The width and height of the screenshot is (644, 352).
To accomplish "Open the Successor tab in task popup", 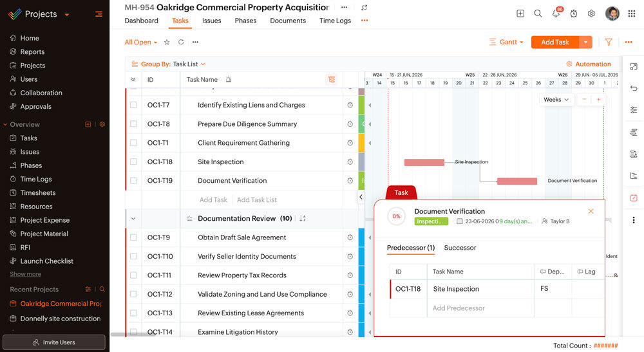I will (x=460, y=248).
